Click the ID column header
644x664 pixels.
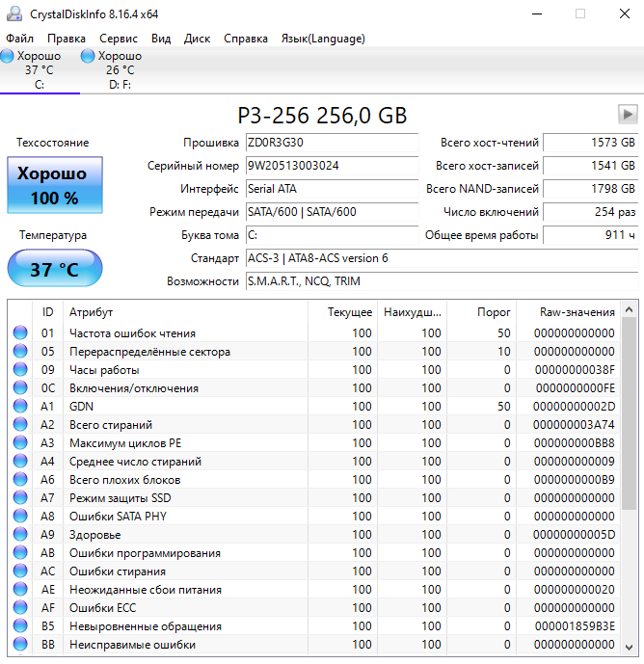tap(47, 312)
